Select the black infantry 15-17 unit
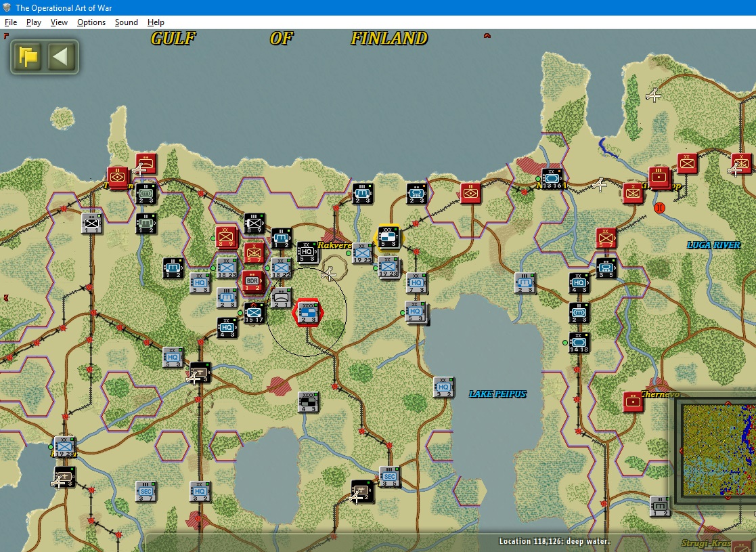This screenshot has height=552, width=756. 254,313
